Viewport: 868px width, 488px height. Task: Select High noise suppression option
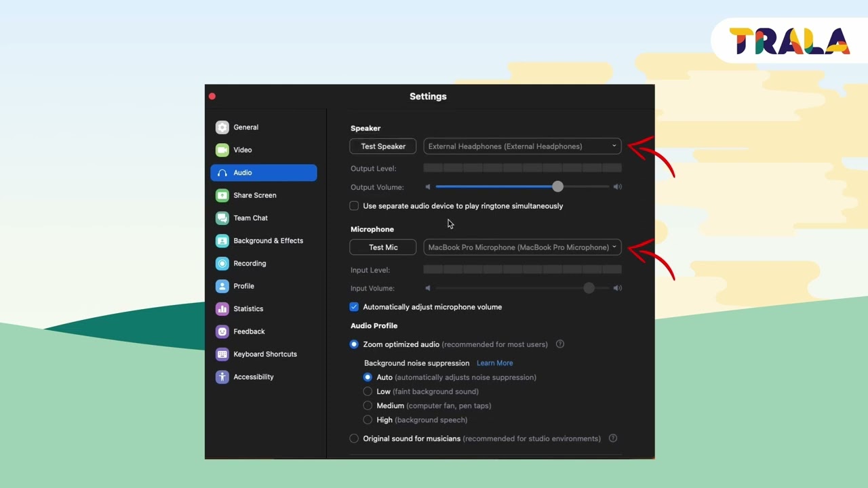(368, 420)
